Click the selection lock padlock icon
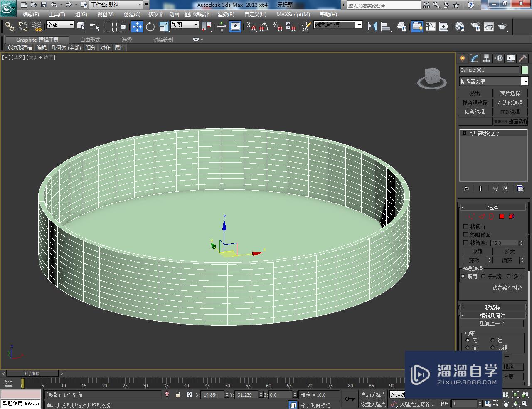Screen dimensions: 532x409 pyautogui.click(x=178, y=394)
